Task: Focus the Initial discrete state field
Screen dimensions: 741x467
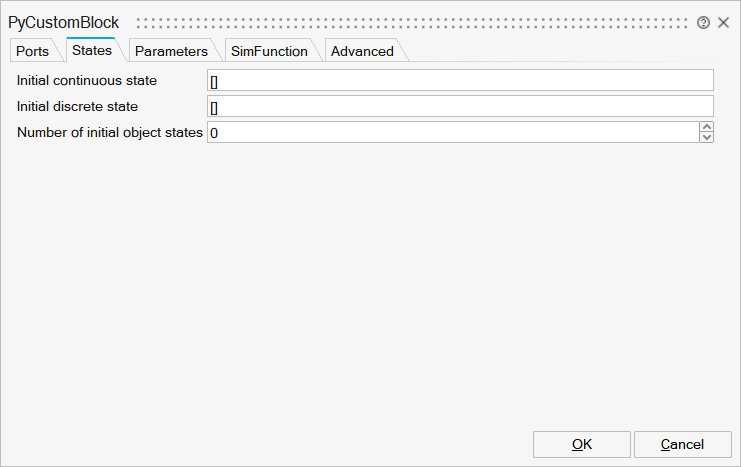Action: tap(460, 107)
